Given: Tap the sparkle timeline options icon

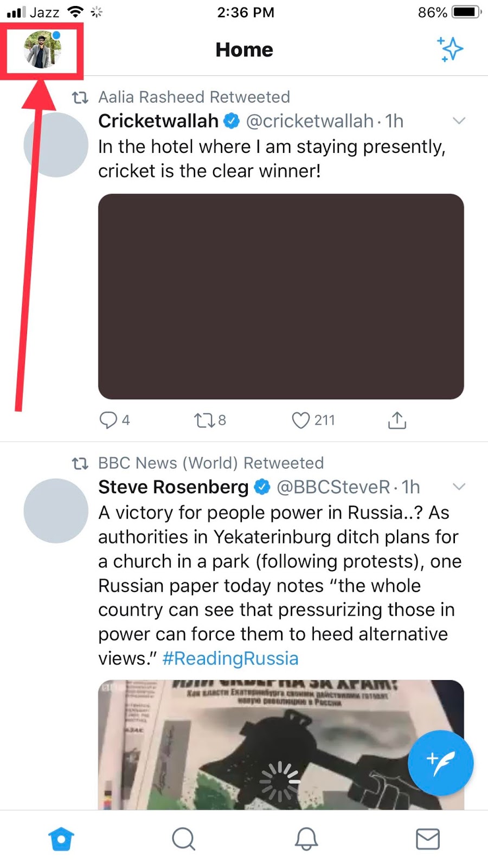Looking at the screenshot, I should [450, 49].
